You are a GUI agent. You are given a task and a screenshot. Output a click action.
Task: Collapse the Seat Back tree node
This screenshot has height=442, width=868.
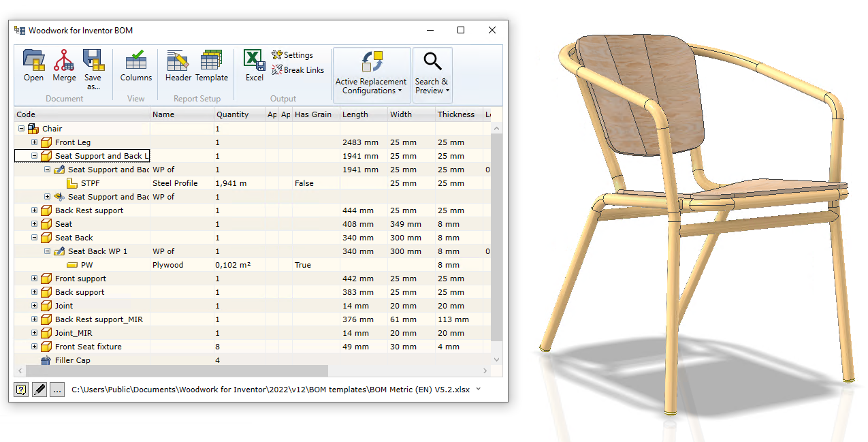coord(35,238)
